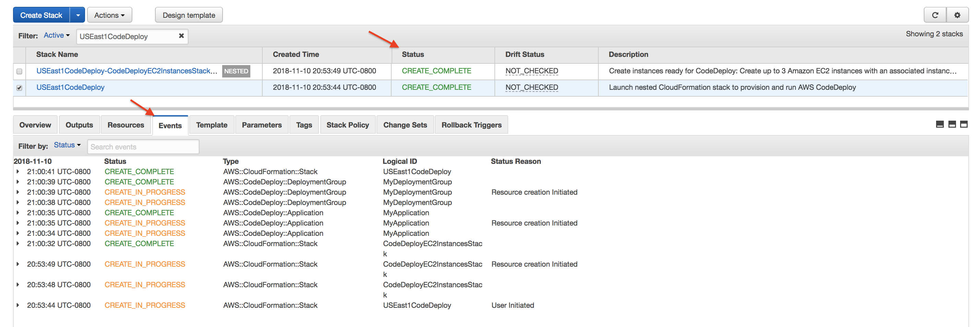Screen dimensions: 980x327
Task: Click the Drift Status column header
Action: (525, 54)
